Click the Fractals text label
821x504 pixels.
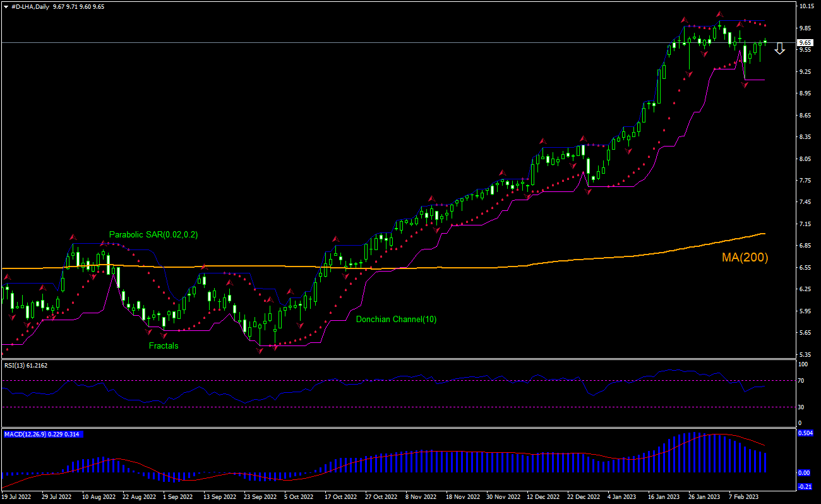click(164, 345)
